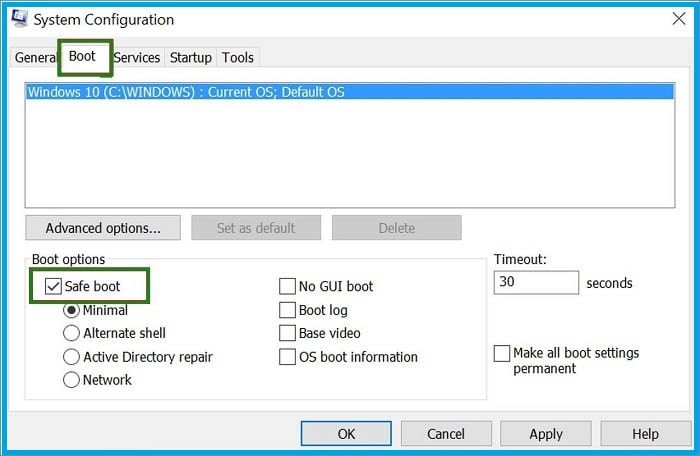Choose Alternate shell safe boot mode
Viewport: 700px width, 456px height.
click(x=72, y=333)
